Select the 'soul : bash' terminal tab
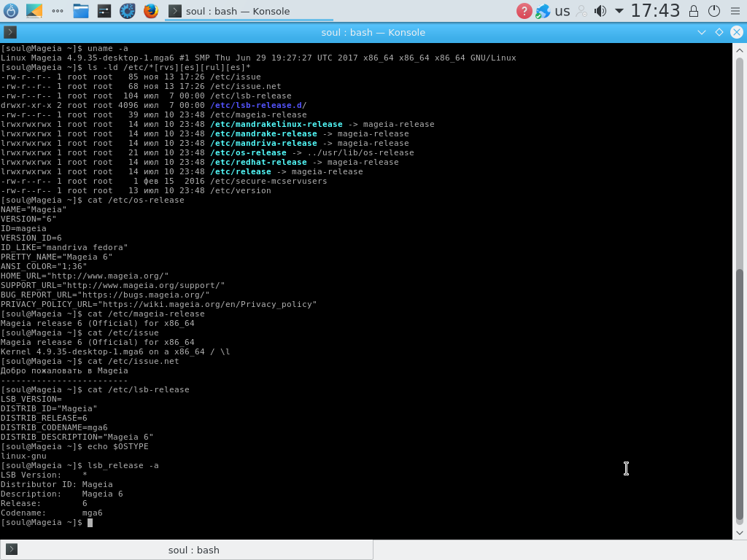 pos(186,550)
